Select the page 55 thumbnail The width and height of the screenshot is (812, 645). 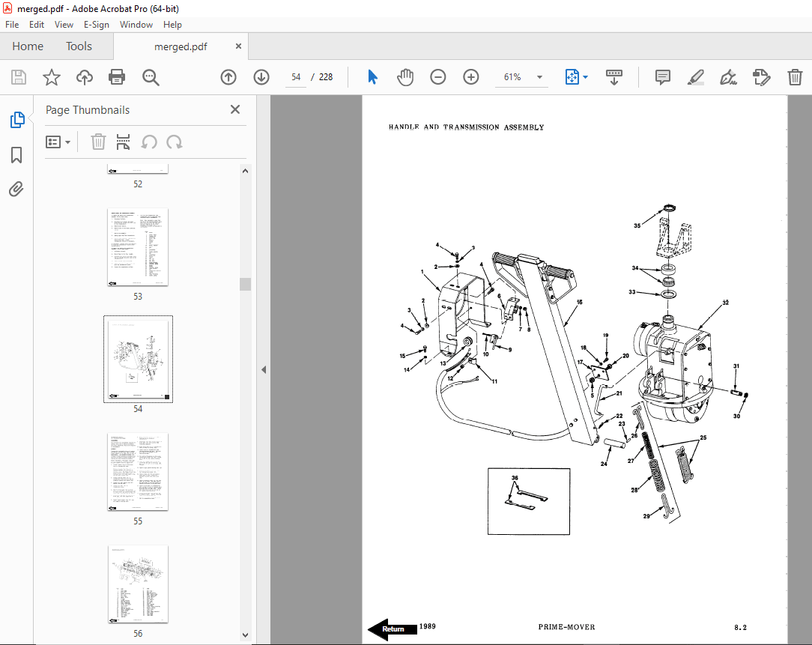point(137,472)
